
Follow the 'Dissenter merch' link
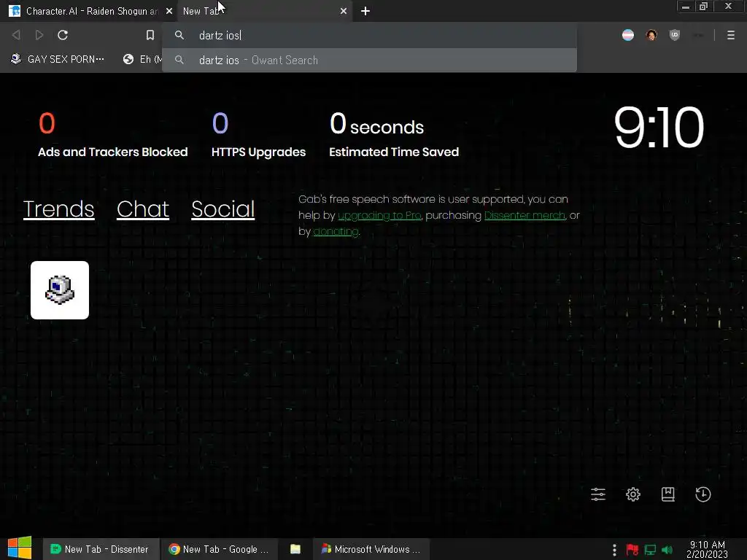click(525, 215)
